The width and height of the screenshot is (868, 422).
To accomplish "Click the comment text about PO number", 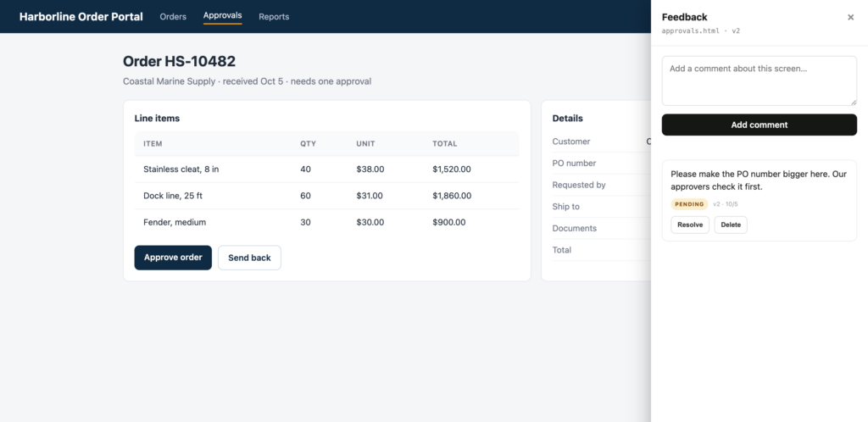I will click(759, 180).
